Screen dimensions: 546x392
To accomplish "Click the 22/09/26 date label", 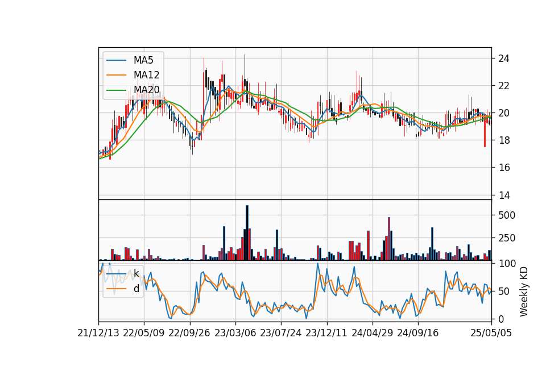I will 189,333.
